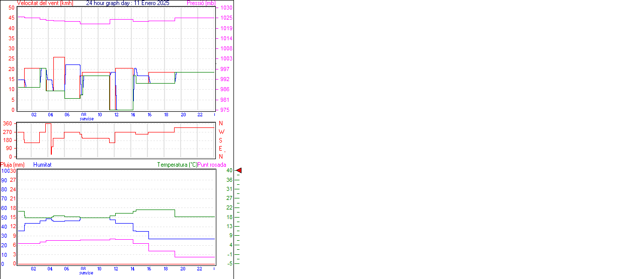Click the 22 hour tick on bottom graph
Image resolution: width=644 pixels, height=279 pixels.
199,269
